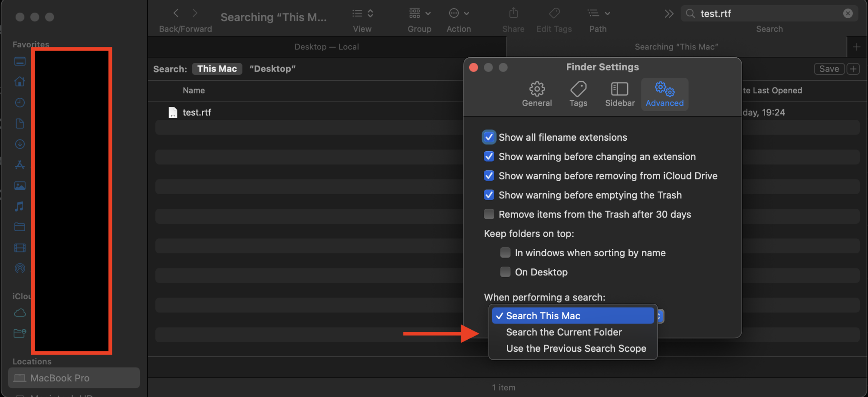Open Applications icon in sidebar
Screen dimensions: 868x397
[x=20, y=165]
